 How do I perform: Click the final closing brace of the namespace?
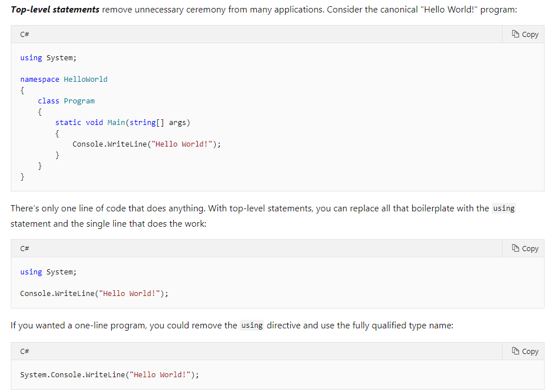(x=22, y=177)
